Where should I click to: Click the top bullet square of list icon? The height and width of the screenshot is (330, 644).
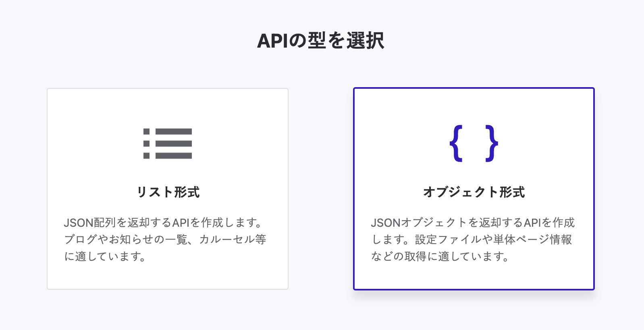pos(147,132)
